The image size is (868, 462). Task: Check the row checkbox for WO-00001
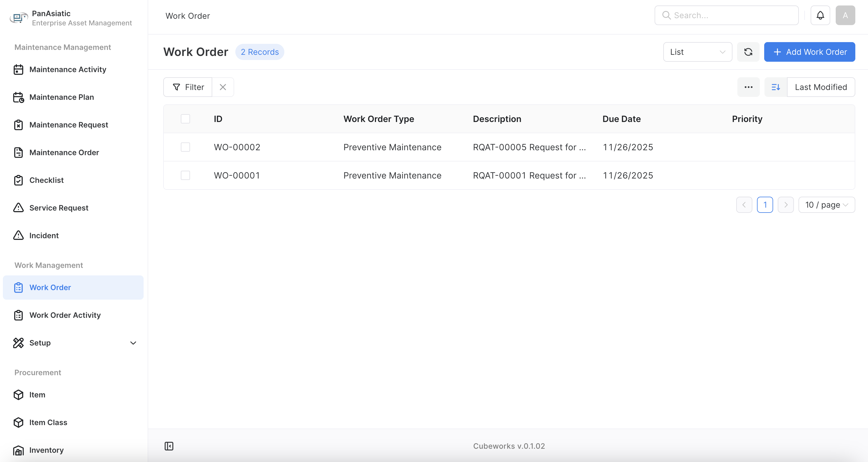coord(185,175)
